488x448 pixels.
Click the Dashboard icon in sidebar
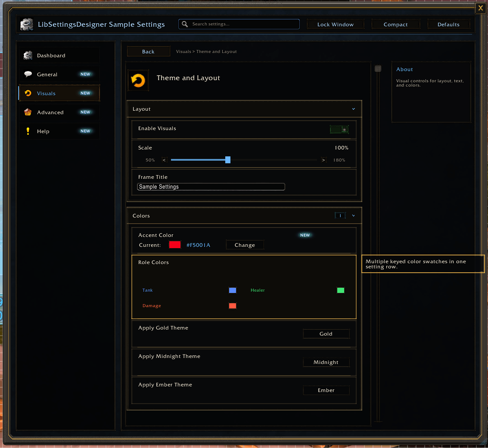click(28, 56)
